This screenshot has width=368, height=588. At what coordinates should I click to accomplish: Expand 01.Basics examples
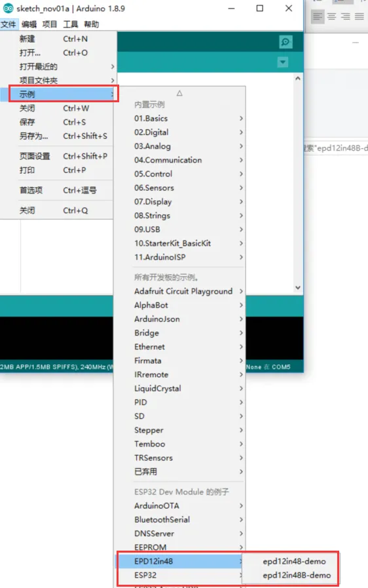coord(179,118)
